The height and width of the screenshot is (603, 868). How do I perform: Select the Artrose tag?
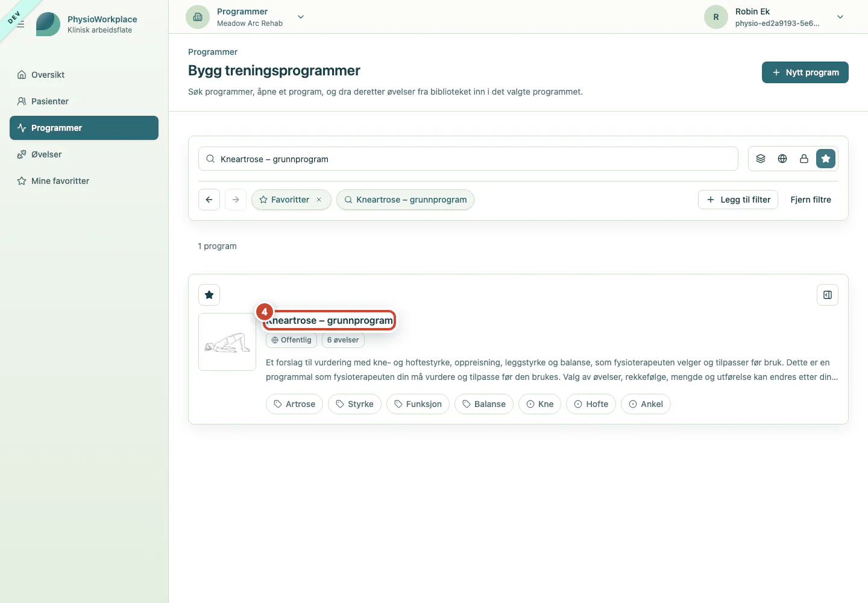click(x=295, y=404)
